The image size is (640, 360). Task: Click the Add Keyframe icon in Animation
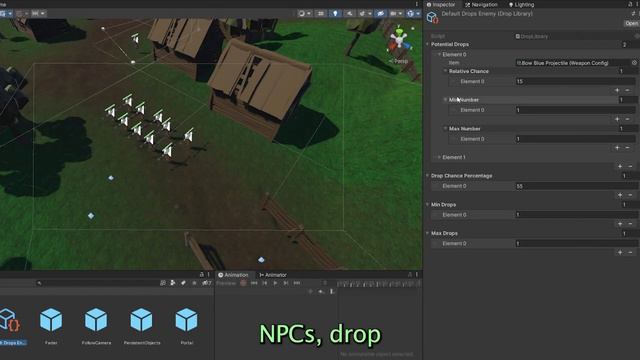point(321,291)
